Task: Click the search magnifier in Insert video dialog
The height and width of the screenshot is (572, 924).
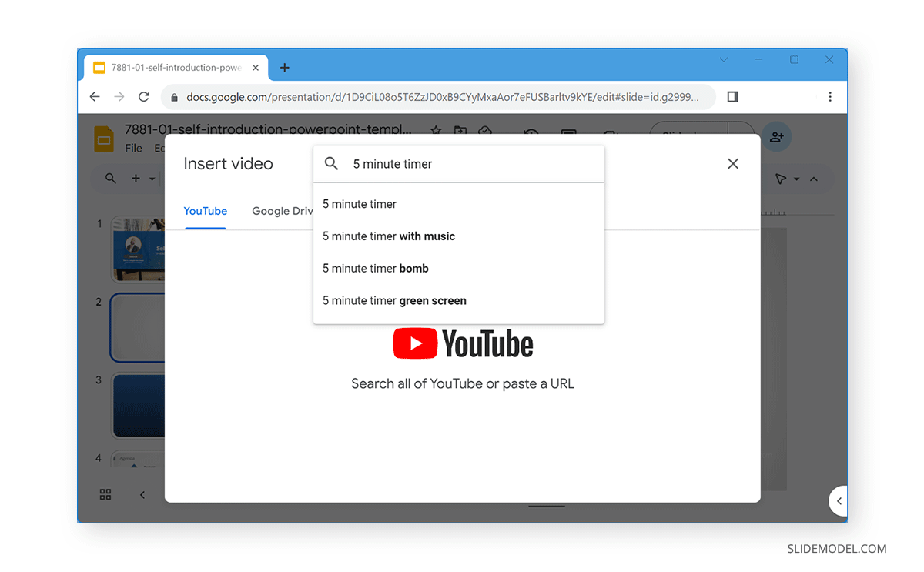Action: [x=331, y=163]
